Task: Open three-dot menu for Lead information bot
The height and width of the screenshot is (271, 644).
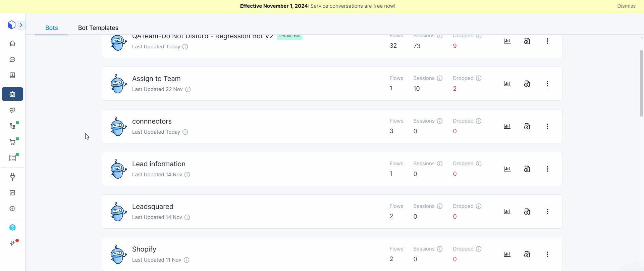Action: pos(547,169)
